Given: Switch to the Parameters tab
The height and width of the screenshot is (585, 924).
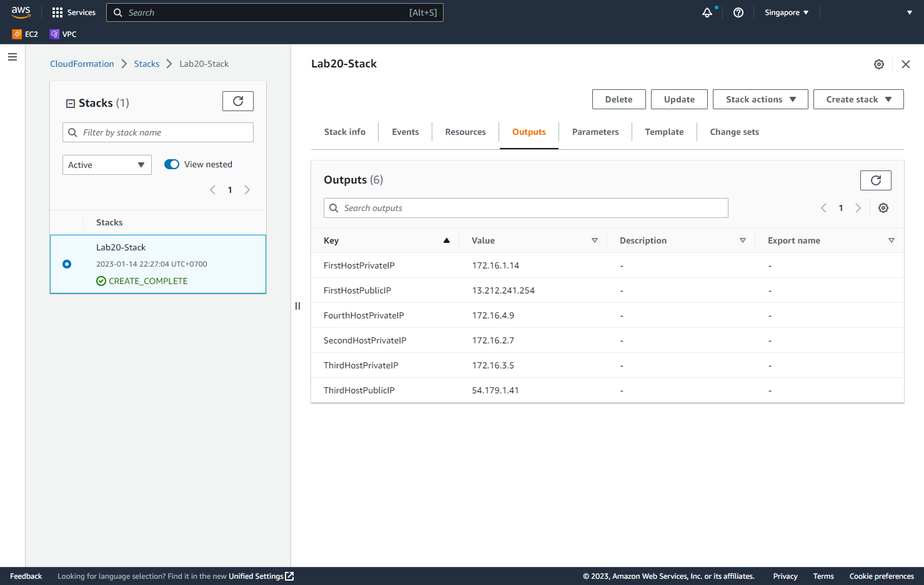Looking at the screenshot, I should [x=595, y=132].
